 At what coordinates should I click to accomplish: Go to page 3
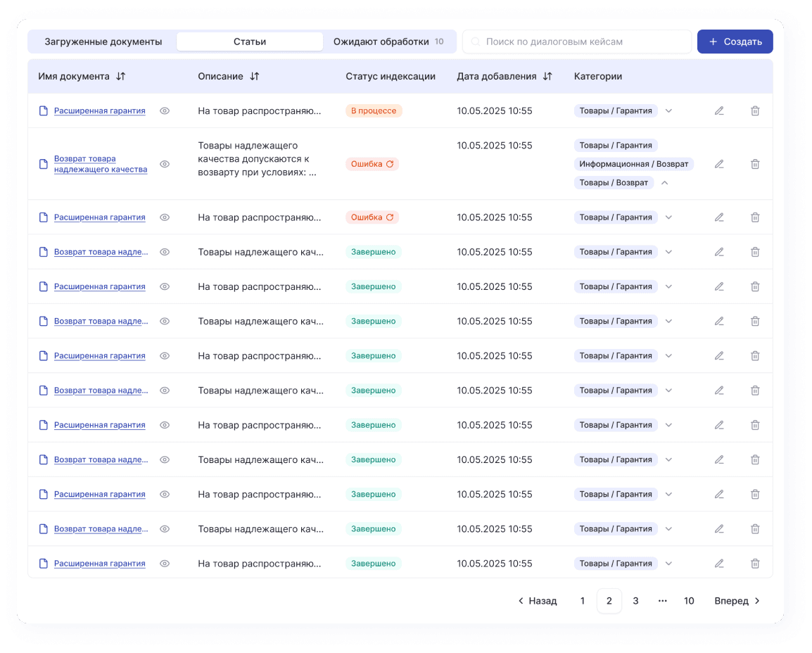(x=635, y=601)
